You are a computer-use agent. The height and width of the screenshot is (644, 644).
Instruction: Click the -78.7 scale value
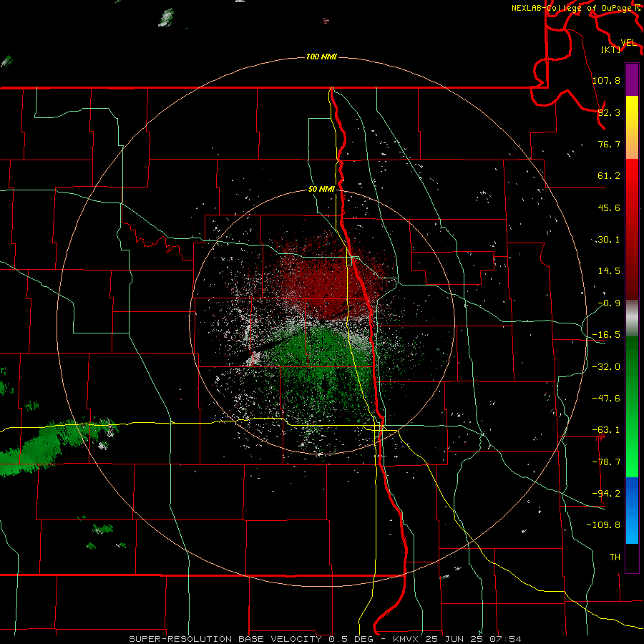(x=606, y=462)
